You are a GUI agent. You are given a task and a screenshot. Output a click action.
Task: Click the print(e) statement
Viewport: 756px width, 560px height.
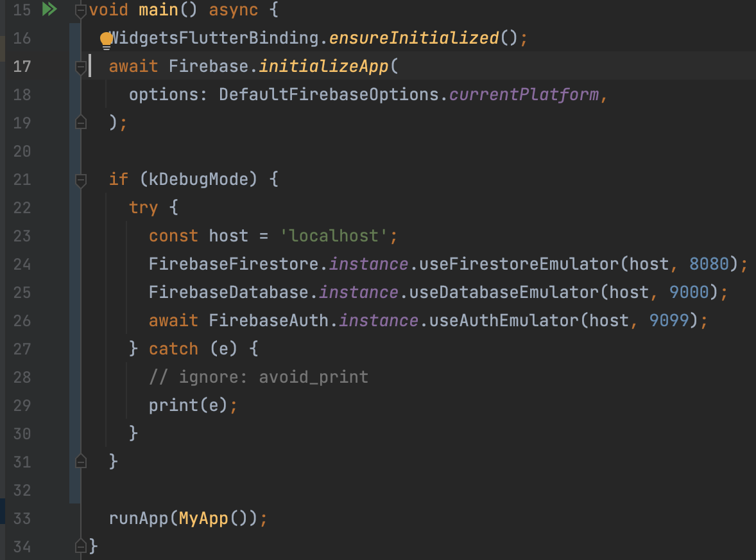[x=193, y=405]
